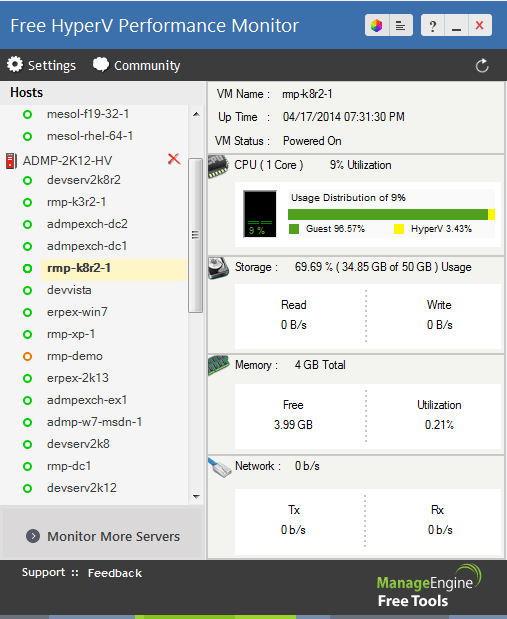
Task: Click the arrow icon beside Monitor More Servers
Action: (x=33, y=536)
